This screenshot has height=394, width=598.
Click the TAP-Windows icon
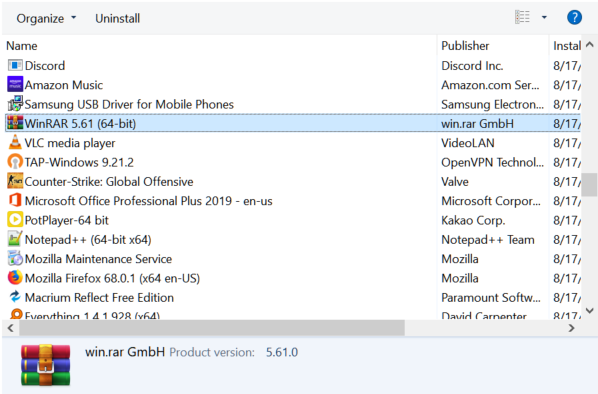click(x=15, y=162)
